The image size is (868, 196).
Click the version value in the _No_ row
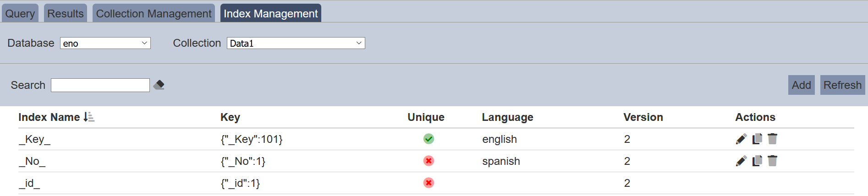click(627, 161)
